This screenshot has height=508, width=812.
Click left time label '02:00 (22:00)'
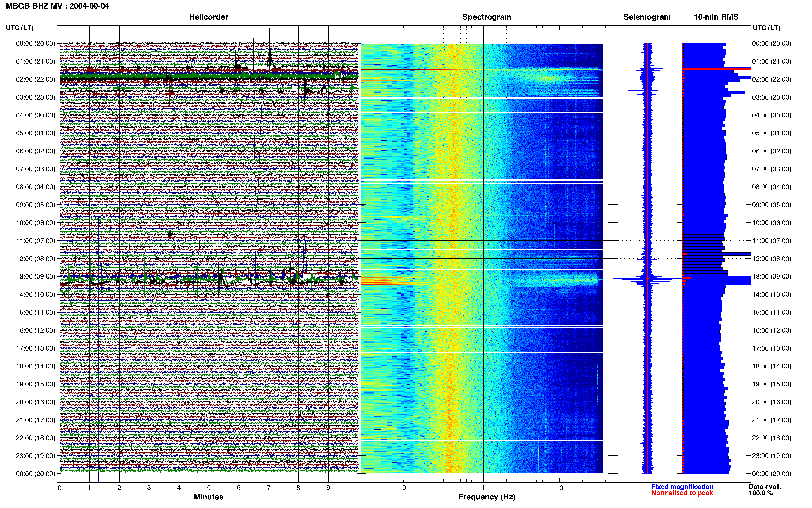coord(36,79)
